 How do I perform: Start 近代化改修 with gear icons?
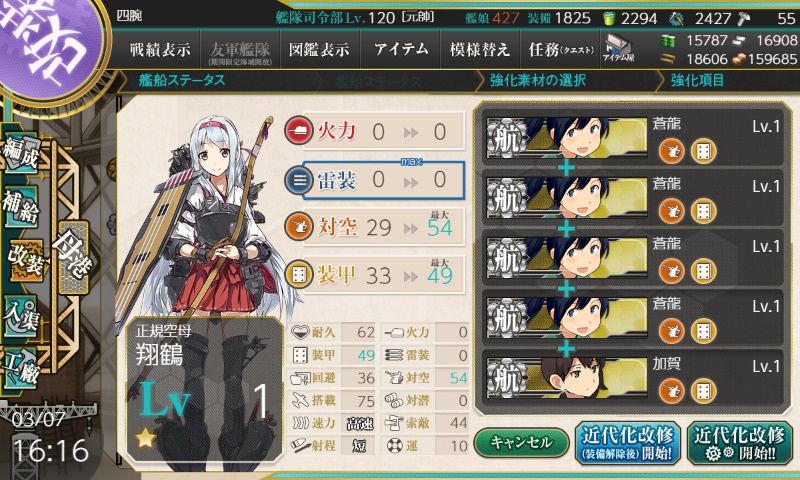tap(739, 443)
